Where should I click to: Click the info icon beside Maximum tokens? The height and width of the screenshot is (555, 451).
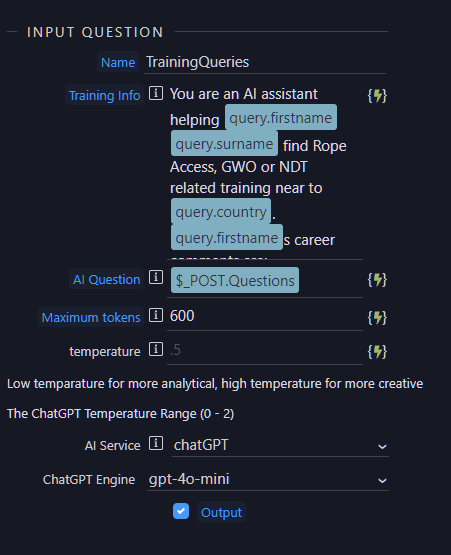(156, 315)
